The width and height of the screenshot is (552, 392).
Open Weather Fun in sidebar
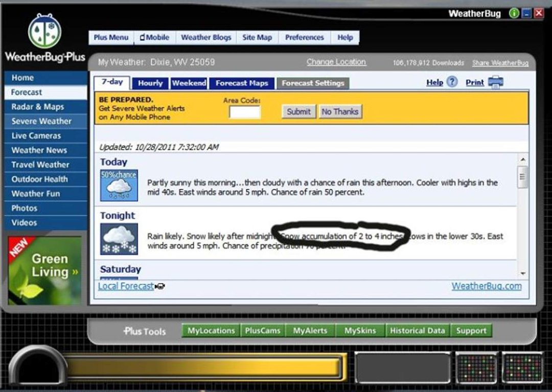pos(46,194)
